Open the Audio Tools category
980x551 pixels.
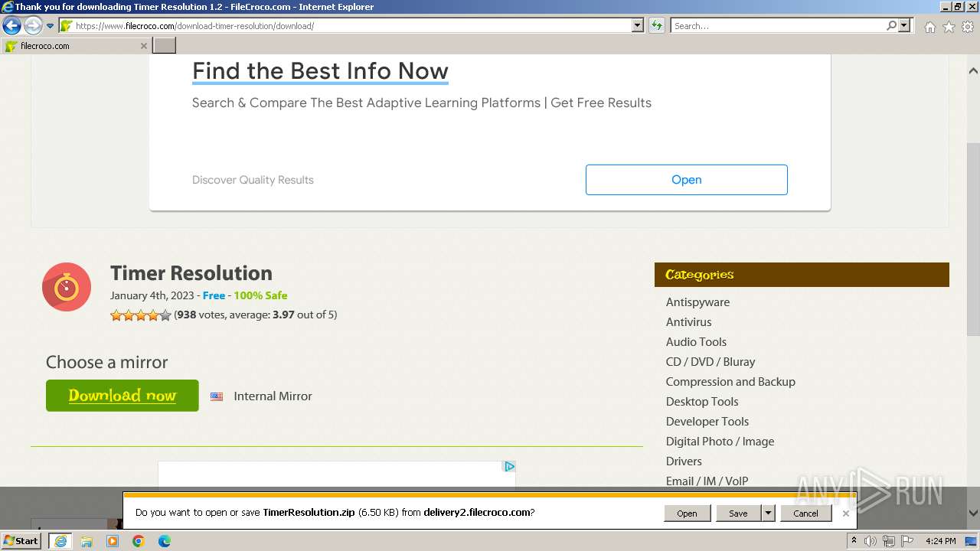pos(696,342)
